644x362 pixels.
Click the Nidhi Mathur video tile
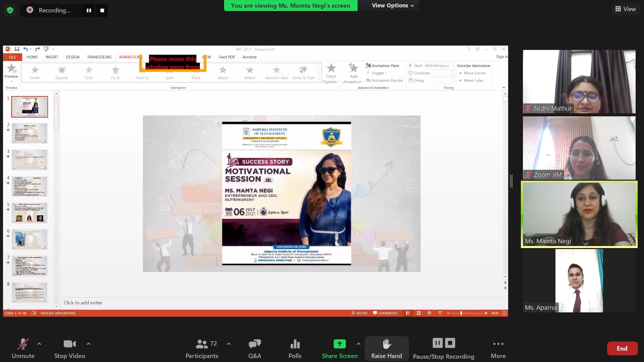(x=579, y=81)
